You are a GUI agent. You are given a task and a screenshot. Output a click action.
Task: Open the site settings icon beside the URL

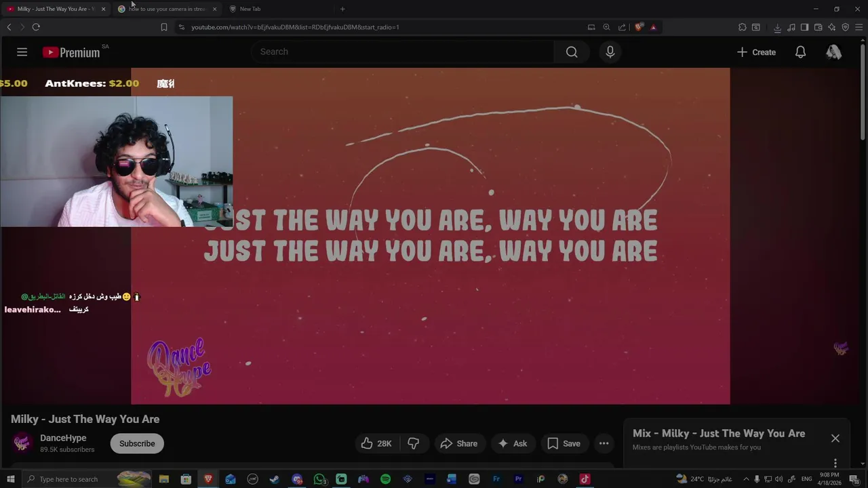(181, 27)
